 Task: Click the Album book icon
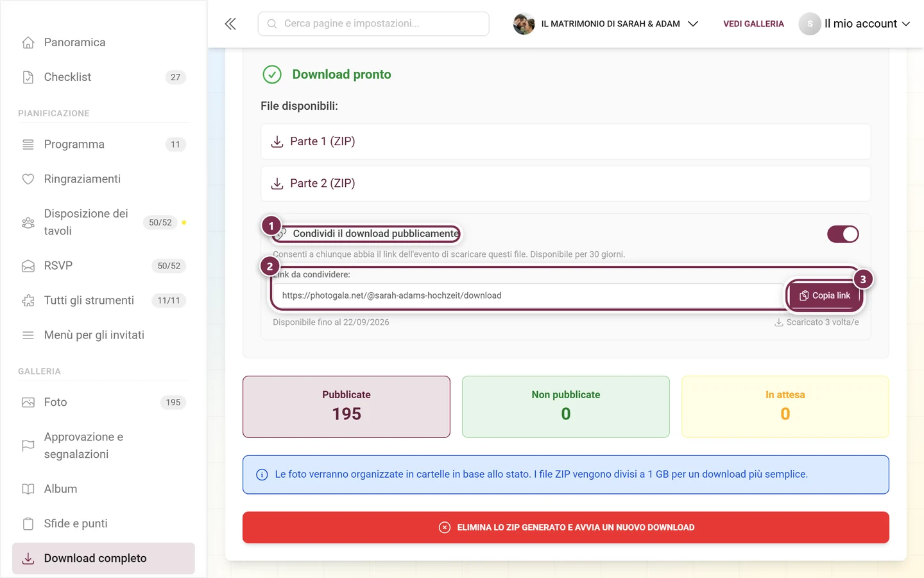pyautogui.click(x=28, y=489)
